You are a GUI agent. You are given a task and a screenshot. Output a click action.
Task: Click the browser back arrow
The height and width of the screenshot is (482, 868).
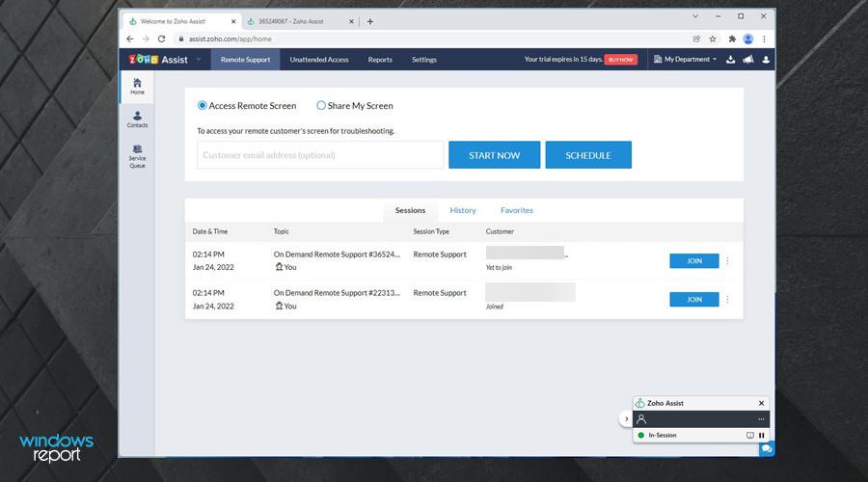(x=129, y=39)
